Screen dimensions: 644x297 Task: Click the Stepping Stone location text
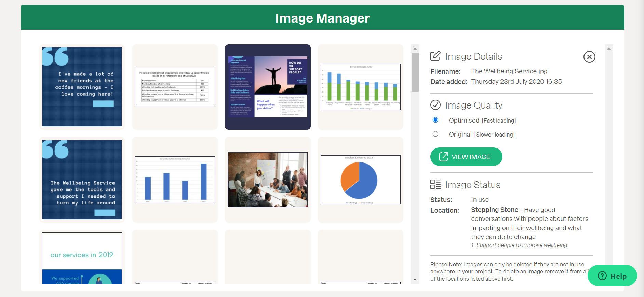(x=495, y=210)
